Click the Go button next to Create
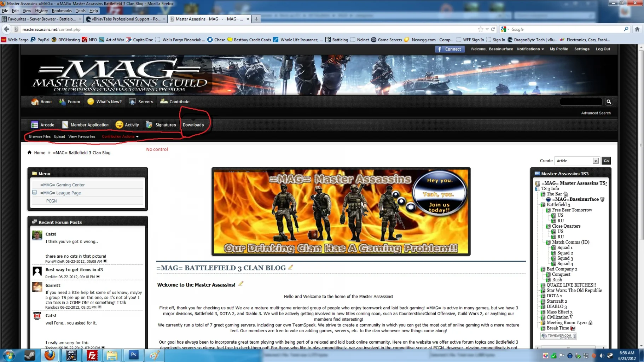 (x=606, y=161)
